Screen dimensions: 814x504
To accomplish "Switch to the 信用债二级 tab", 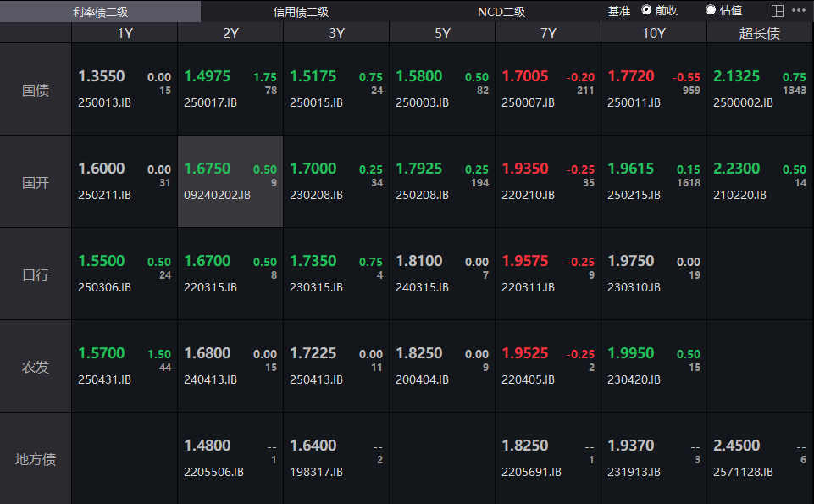I will coord(301,11).
